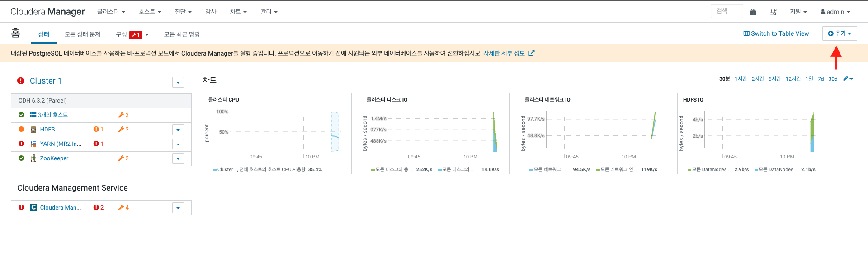Click ZooKeeper configuration wrench with 2
This screenshot has height=261, width=868.
tap(123, 158)
